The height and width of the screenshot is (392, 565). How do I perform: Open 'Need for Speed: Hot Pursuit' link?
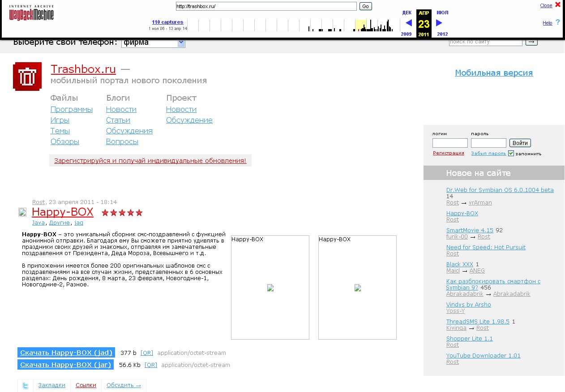pos(486,247)
